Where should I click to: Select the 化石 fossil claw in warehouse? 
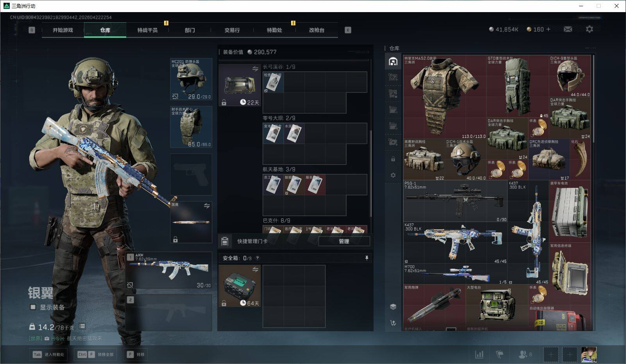pyautogui.click(x=580, y=159)
